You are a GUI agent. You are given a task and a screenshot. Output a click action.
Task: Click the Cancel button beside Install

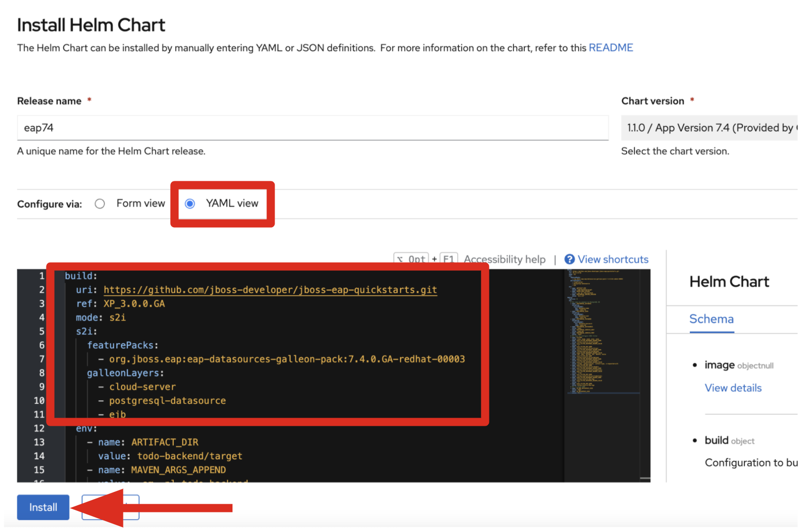(x=110, y=507)
